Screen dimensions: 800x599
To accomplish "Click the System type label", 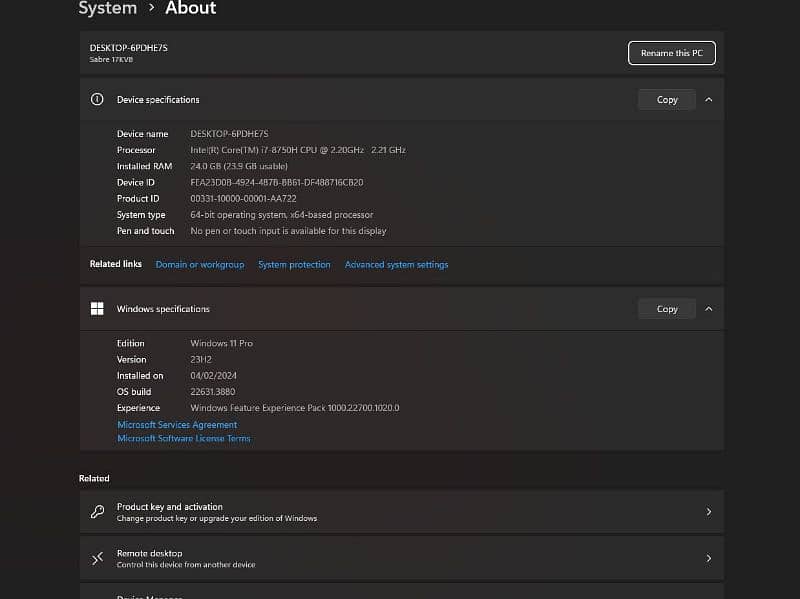I will point(141,215).
